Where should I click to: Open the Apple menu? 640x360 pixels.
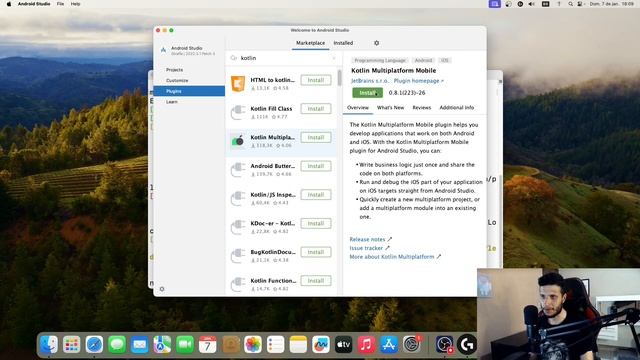[9, 4]
